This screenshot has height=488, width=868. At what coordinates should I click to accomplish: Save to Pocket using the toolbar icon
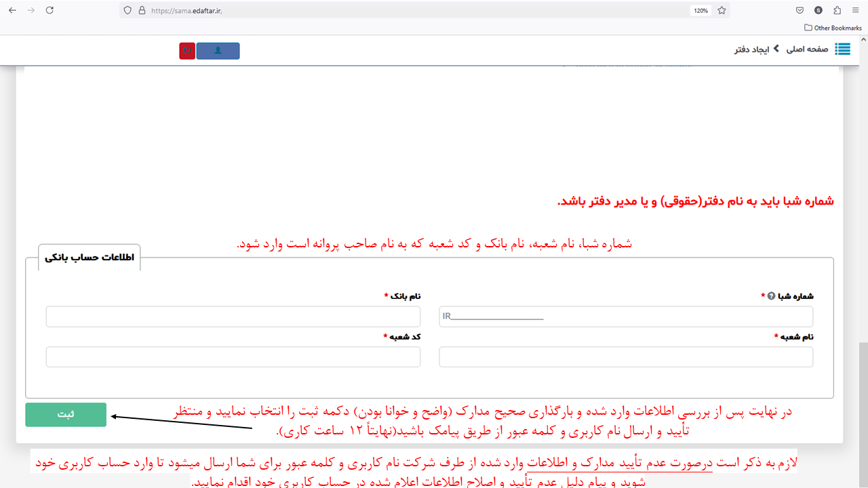coord(800,10)
